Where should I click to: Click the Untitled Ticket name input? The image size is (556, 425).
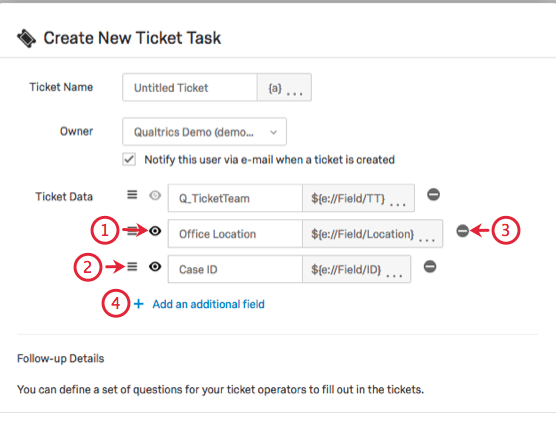tap(190, 88)
